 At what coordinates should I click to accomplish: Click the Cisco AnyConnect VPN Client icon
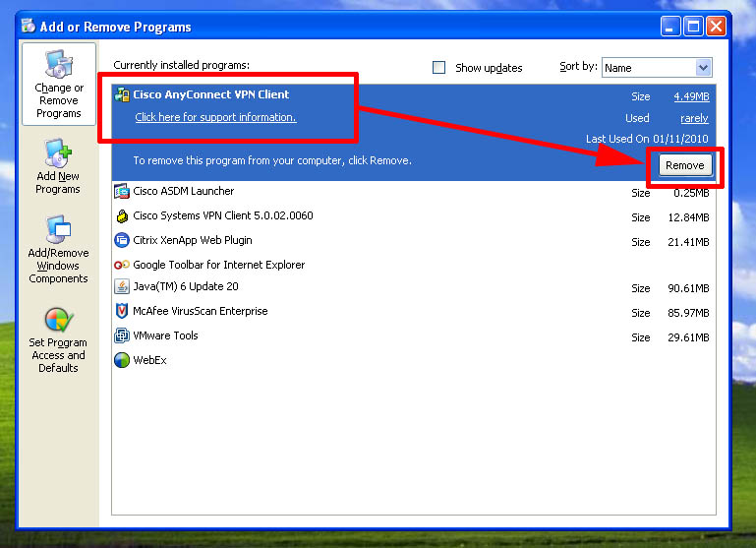[122, 94]
